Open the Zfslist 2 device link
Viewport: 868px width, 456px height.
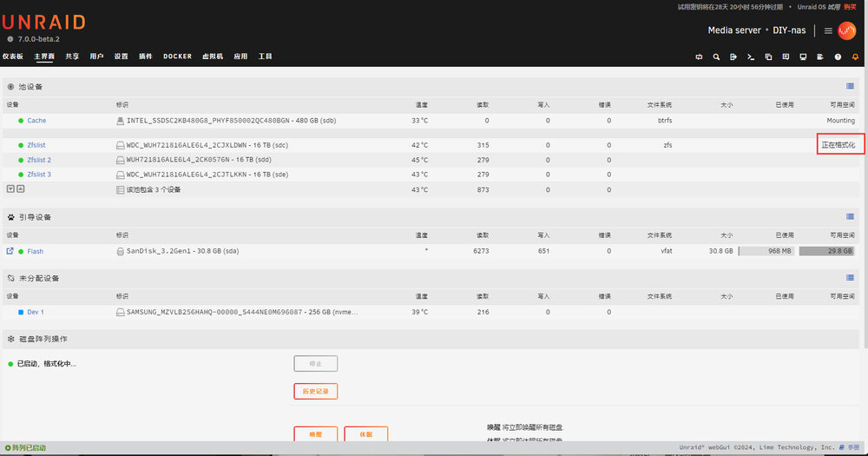click(39, 160)
